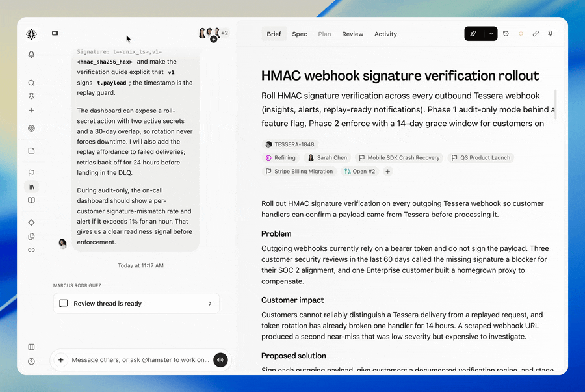The image size is (585, 392).
Task: Open the target icon in sidebar
Action: coord(31,128)
